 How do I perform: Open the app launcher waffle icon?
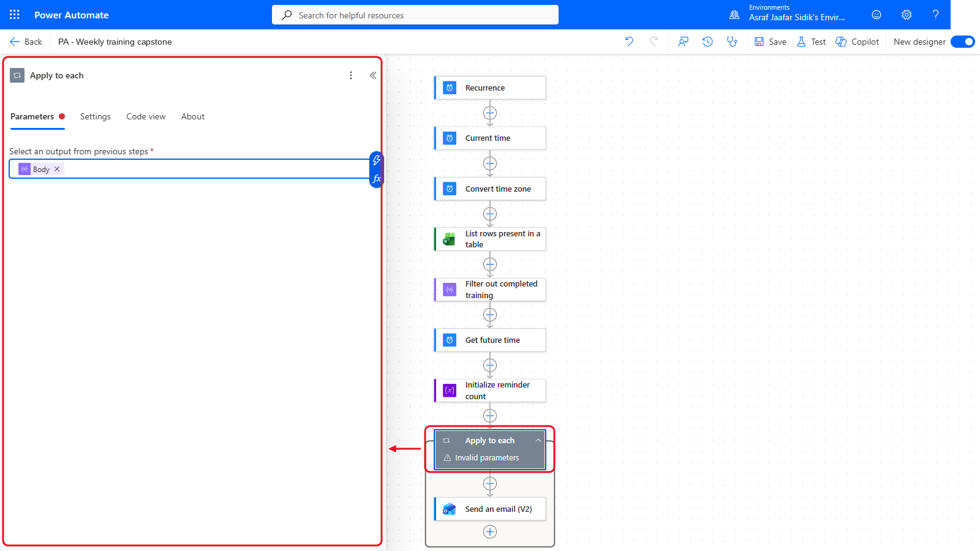point(15,15)
